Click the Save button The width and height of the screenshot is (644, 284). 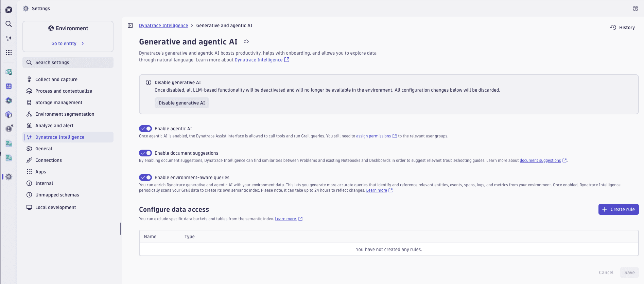click(x=629, y=272)
